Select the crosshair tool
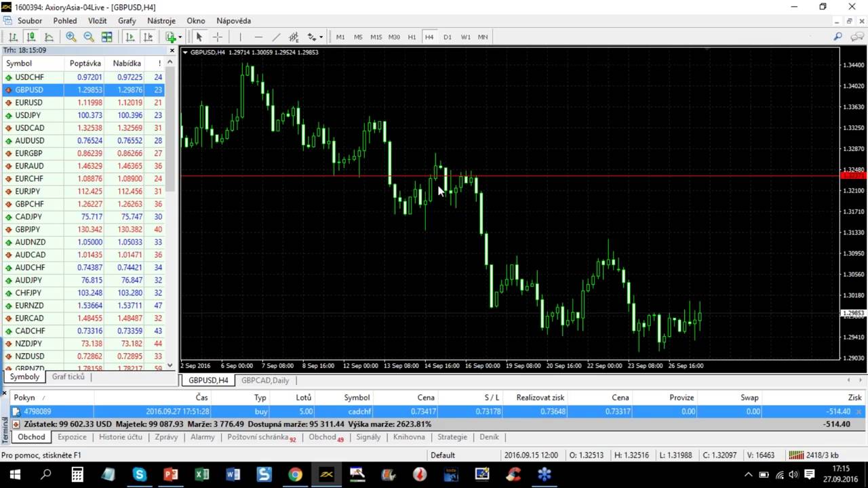The height and width of the screenshot is (488, 868). pos(217,37)
